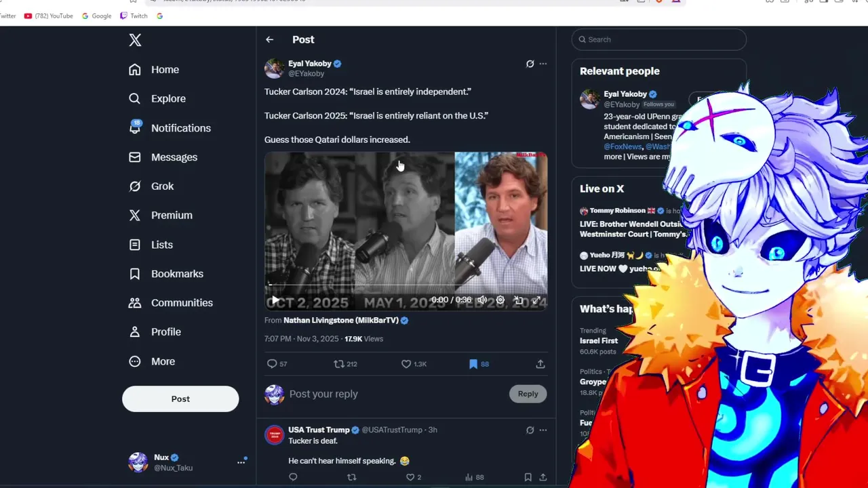Go to Home in sidebar

154,70
